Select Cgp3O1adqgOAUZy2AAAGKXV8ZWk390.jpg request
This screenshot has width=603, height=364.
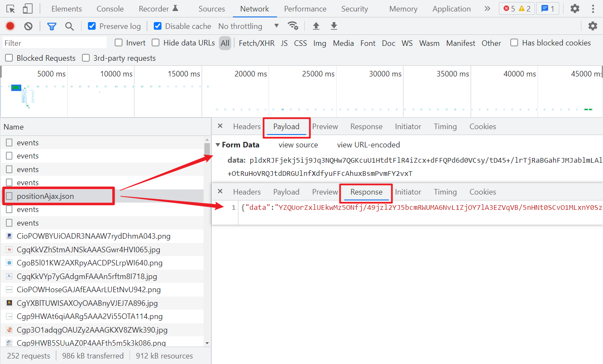coord(92,330)
